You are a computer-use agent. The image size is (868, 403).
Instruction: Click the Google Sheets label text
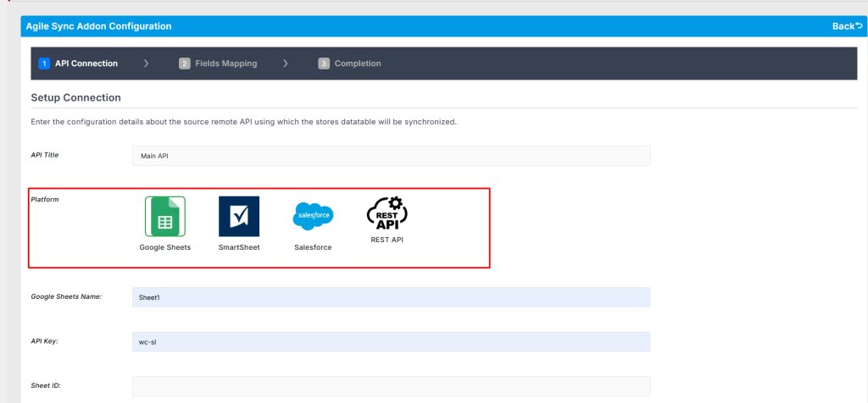coord(165,248)
